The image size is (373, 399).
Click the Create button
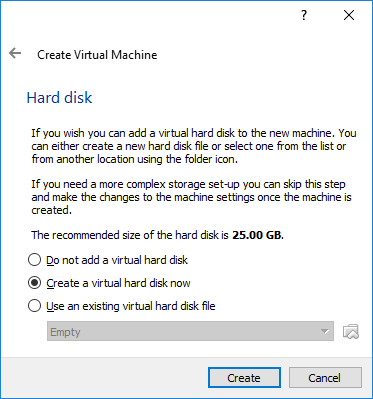[244, 378]
